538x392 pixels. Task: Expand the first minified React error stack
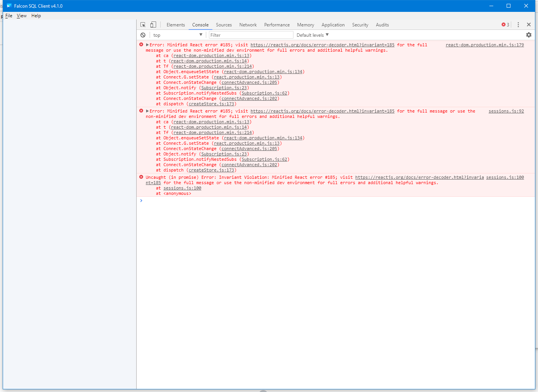click(147, 44)
